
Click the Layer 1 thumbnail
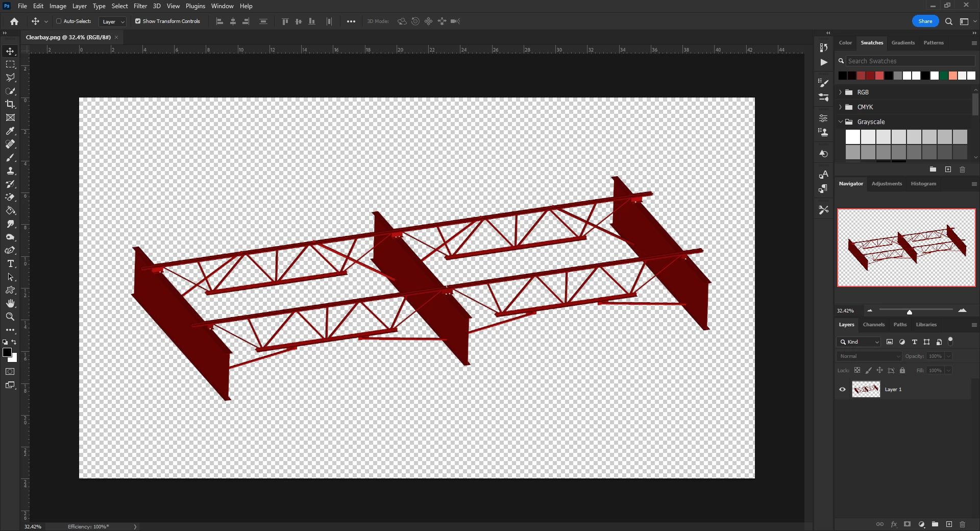tap(866, 390)
